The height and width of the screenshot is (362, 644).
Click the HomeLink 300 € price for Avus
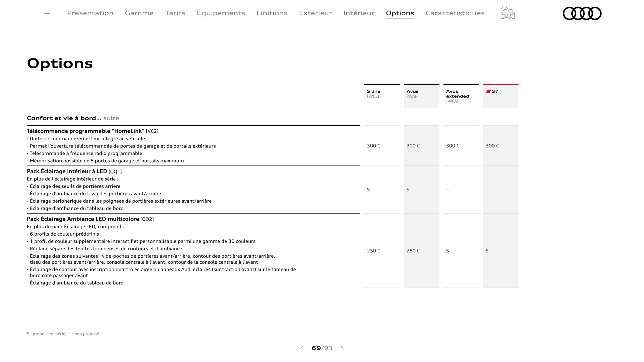(x=413, y=146)
